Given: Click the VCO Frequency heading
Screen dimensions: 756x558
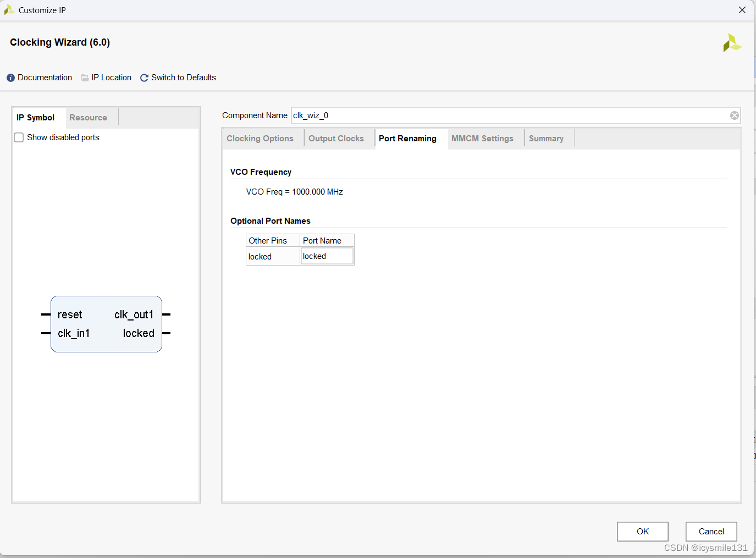Looking at the screenshot, I should pos(261,172).
